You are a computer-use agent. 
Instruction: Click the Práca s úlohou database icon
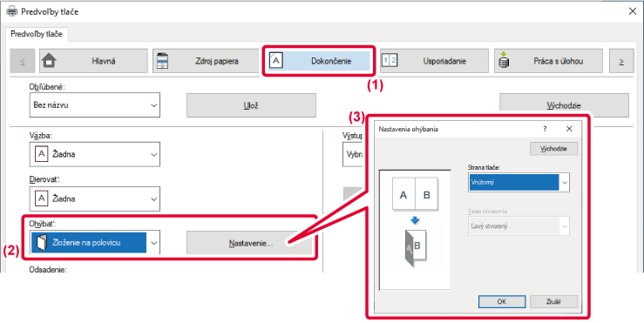click(504, 61)
